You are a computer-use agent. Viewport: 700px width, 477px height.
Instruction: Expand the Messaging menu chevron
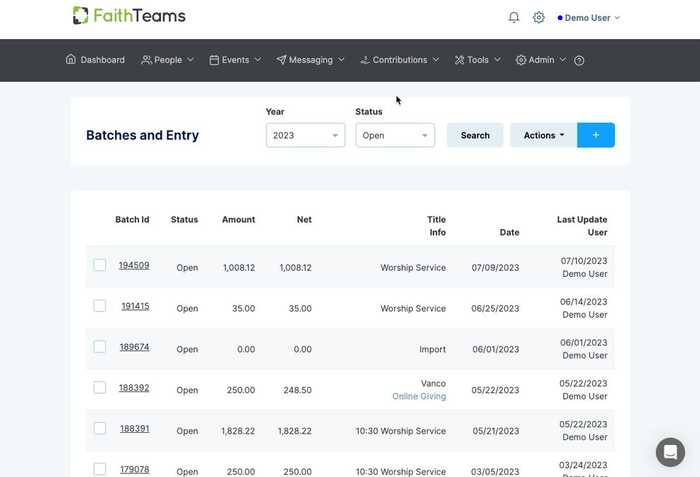tap(341, 59)
